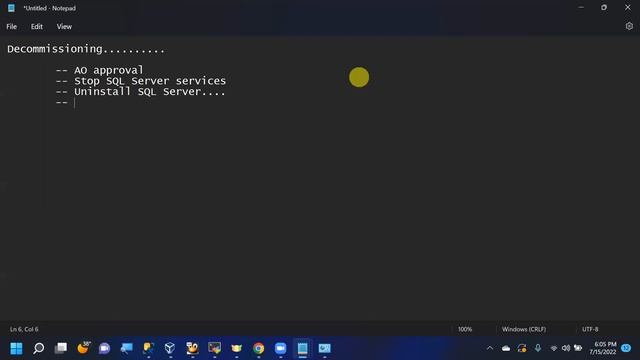The height and width of the screenshot is (360, 640).
Task: Click the line 'Decommissioning..........'
Action: (x=86, y=49)
